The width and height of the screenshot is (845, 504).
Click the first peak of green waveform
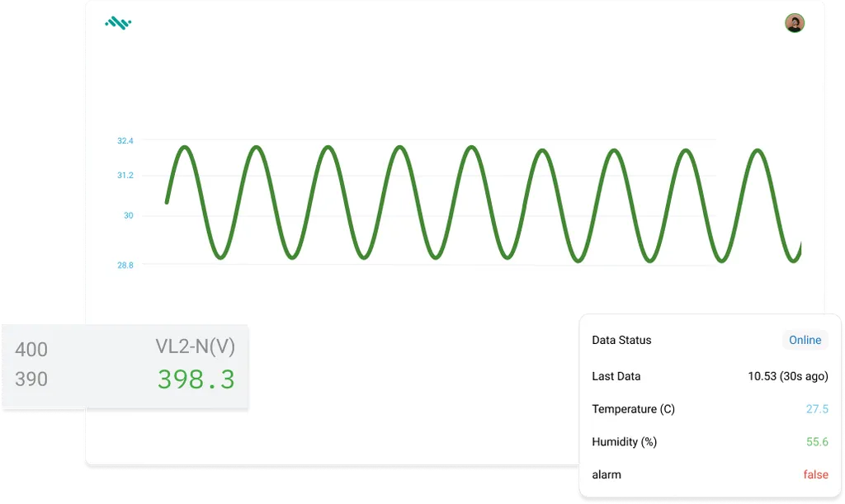tap(185, 148)
